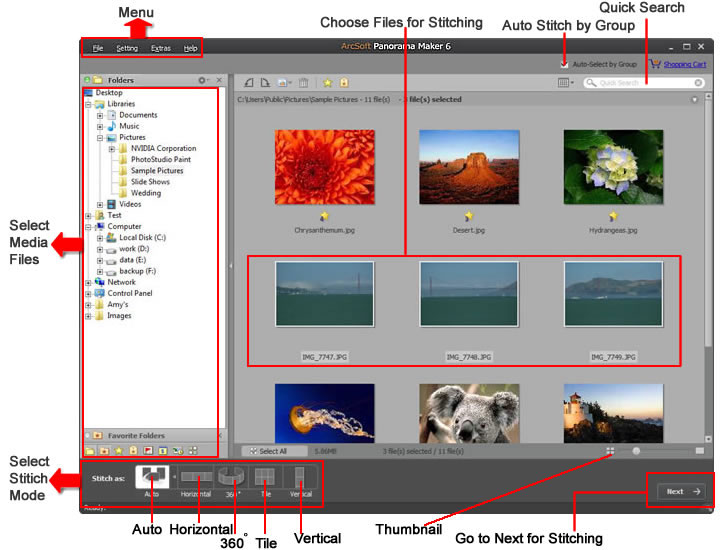Select the Control Panel tree item
The image size is (720, 550).
pos(129,293)
